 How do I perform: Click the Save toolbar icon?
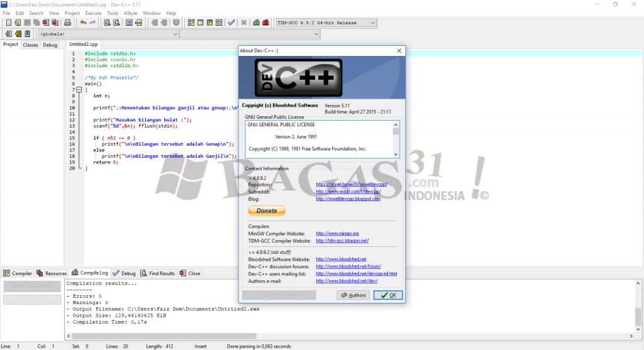coord(27,23)
